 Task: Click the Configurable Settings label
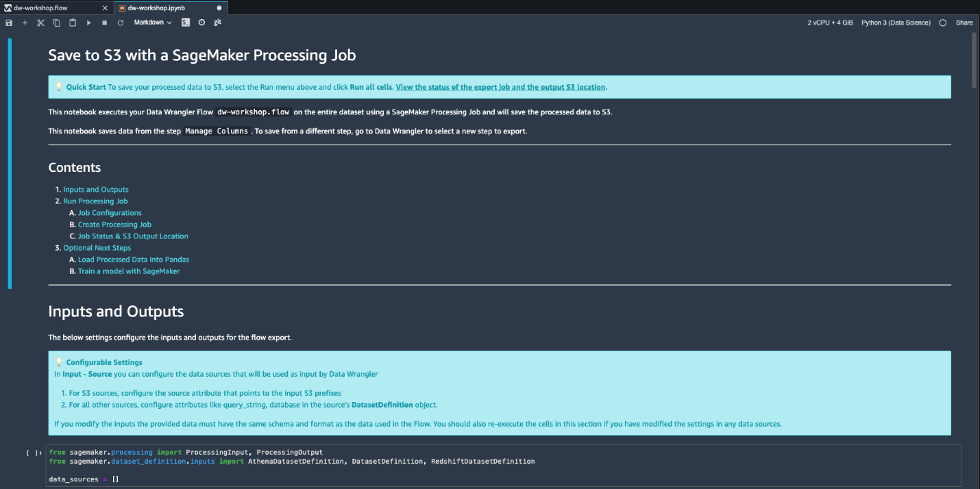104,362
